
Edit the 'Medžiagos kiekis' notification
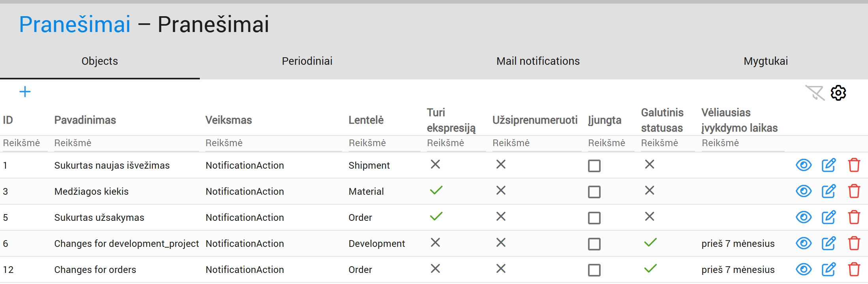pos(829,191)
